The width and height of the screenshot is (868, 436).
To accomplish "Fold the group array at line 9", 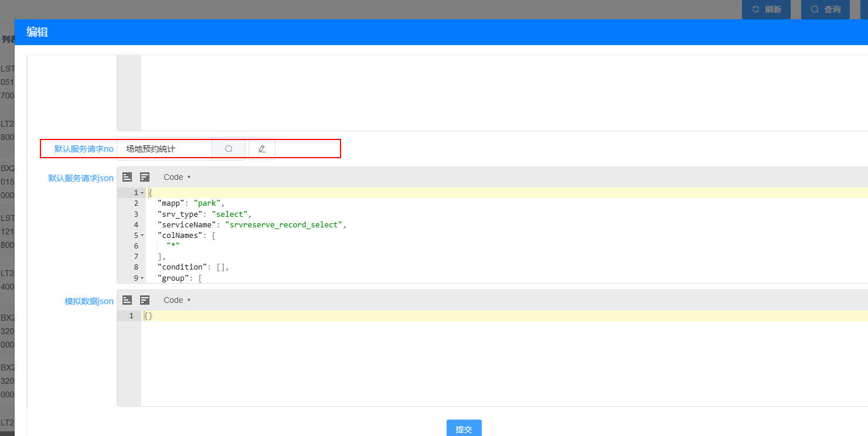I will 142,278.
